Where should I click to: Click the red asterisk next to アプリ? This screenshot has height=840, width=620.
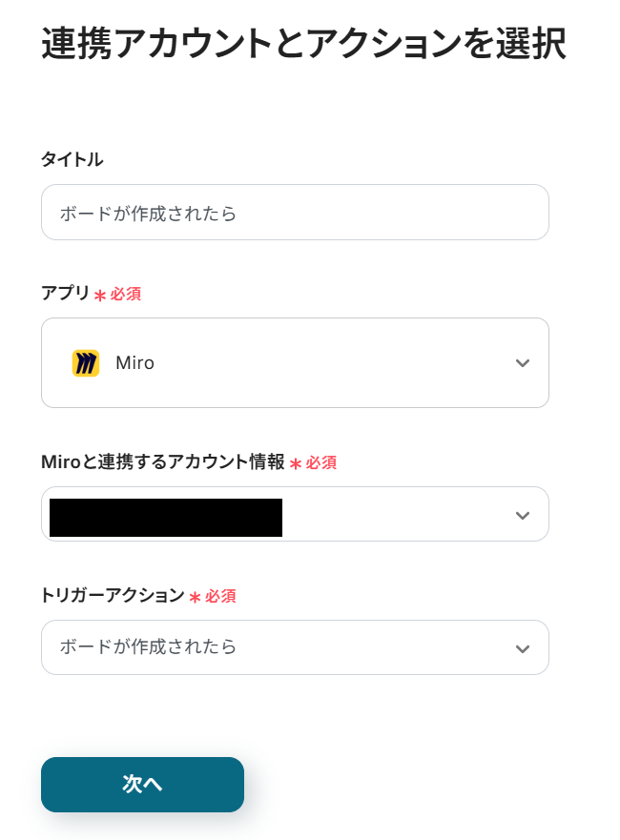click(99, 296)
